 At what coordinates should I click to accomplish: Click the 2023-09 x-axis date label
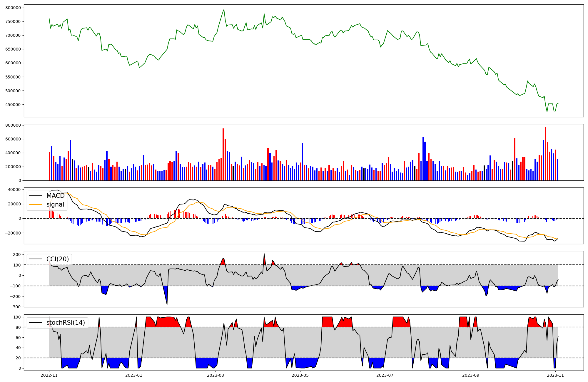tap(471, 375)
